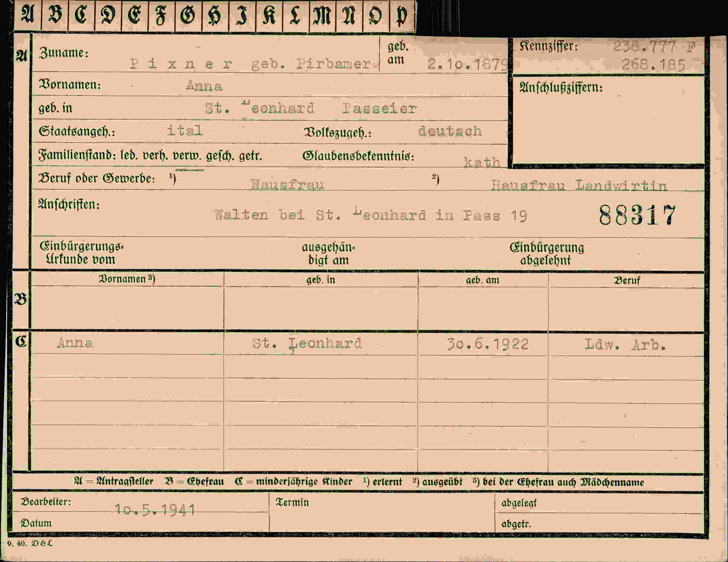Image resolution: width=728 pixels, height=562 pixels.
Task: Click the 'Beruf oder Gewerbe:' label
Action: 97,178
